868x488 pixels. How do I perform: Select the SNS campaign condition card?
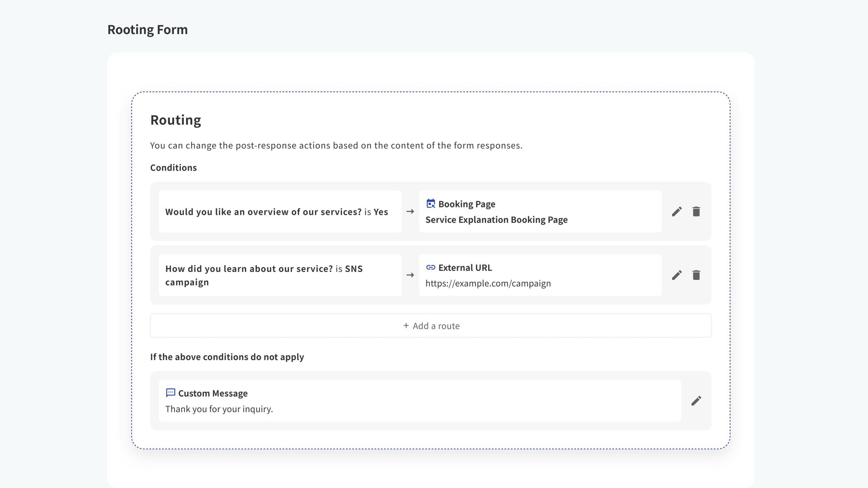click(x=280, y=275)
